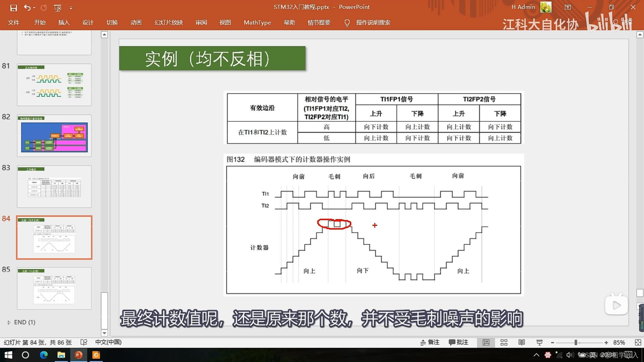Open Customize Quick Access Toolbar dropdown
The image size is (644, 362).
click(x=71, y=8)
